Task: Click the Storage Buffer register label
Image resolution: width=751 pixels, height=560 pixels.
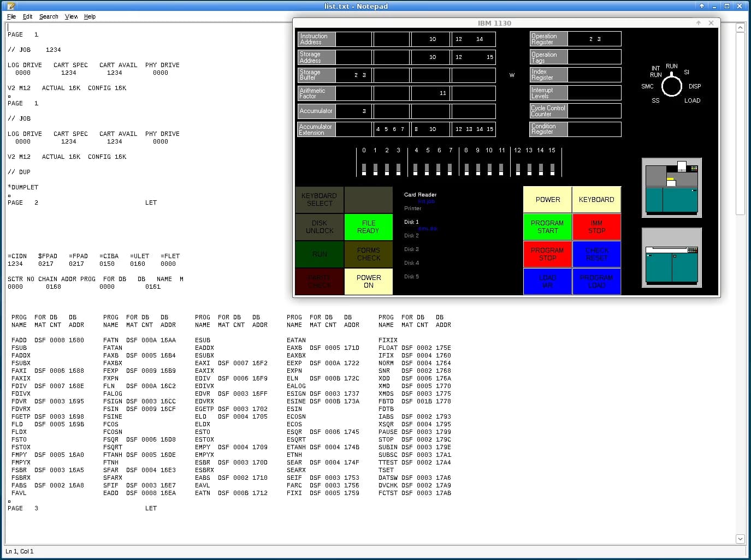Action: coord(316,75)
